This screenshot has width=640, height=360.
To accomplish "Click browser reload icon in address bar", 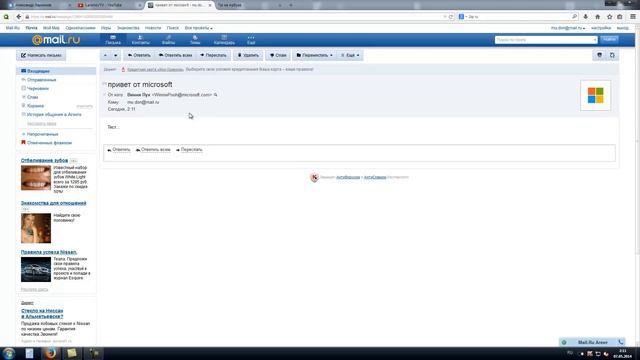I will [451, 17].
